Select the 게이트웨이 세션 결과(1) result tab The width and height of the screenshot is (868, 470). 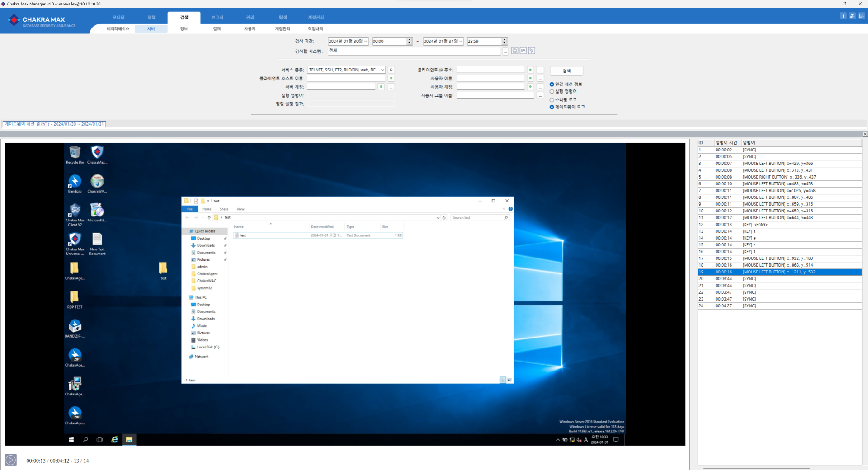coord(54,124)
